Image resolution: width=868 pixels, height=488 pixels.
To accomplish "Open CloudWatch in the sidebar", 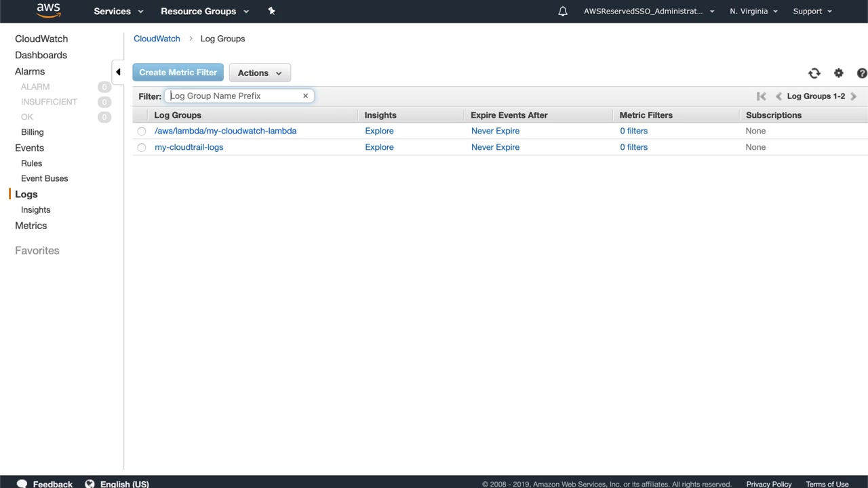I will pyautogui.click(x=41, y=39).
